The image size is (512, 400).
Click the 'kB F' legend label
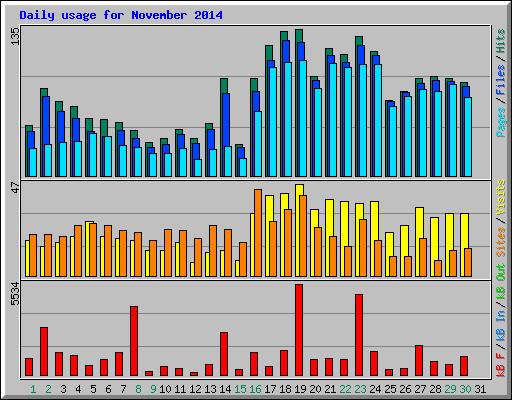501,365
